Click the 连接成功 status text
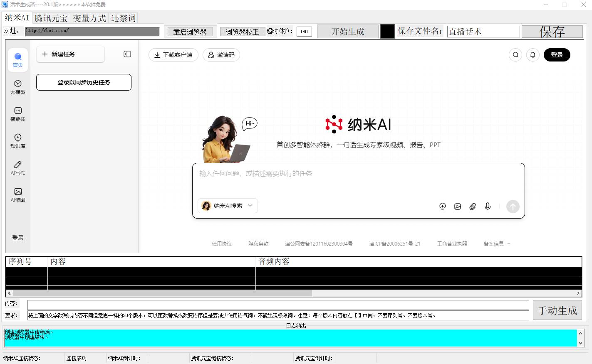This screenshot has height=364, width=592. [x=77, y=358]
